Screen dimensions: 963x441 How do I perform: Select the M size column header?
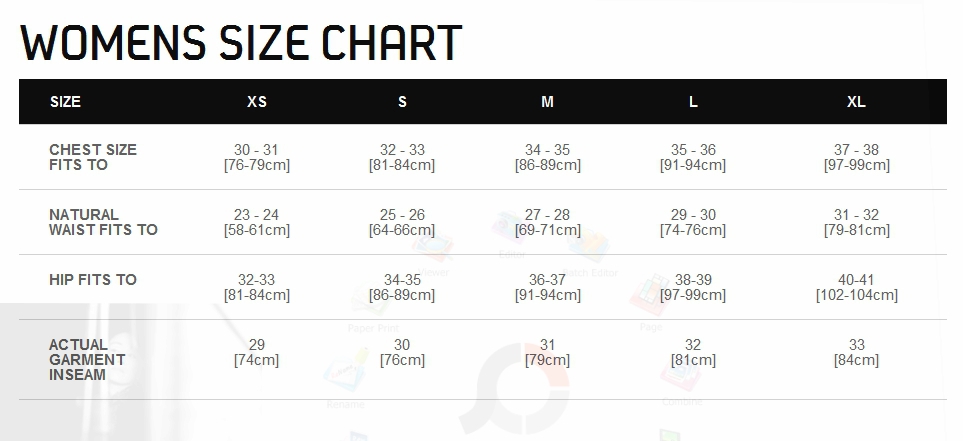(x=547, y=102)
